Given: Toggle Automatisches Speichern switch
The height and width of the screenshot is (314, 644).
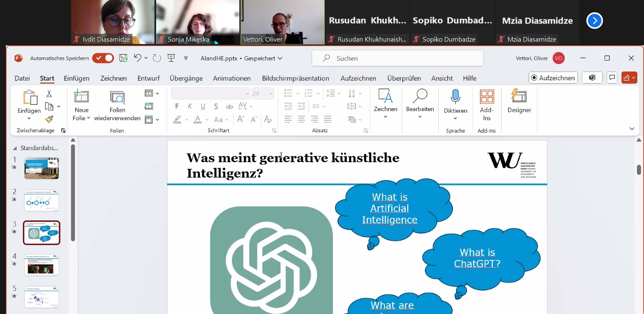Looking at the screenshot, I should coord(103,58).
